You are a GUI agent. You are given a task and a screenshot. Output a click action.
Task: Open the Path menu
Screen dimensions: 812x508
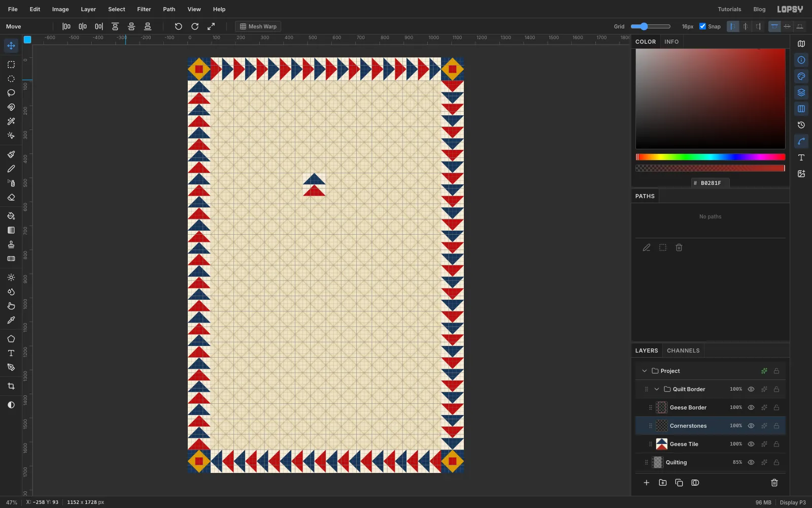(x=169, y=9)
